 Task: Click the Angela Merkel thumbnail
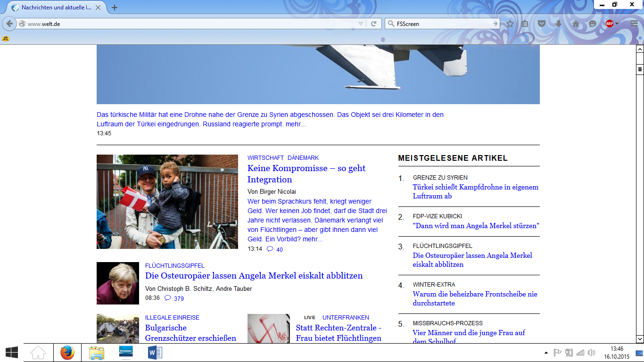point(118,283)
